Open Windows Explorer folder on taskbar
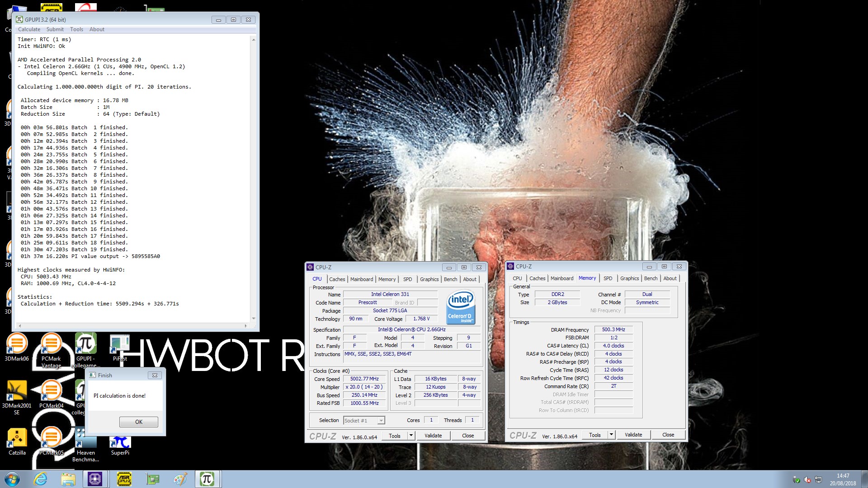Image resolution: width=868 pixels, height=488 pixels. (x=68, y=479)
